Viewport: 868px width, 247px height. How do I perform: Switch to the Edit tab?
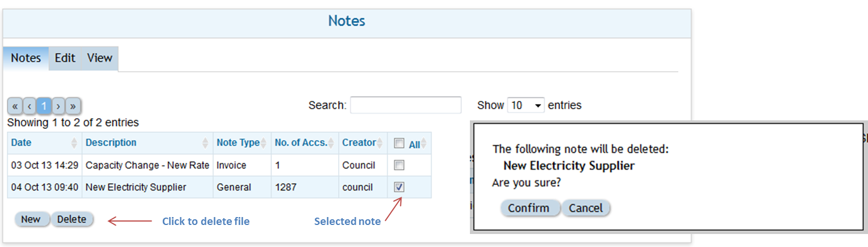[65, 58]
